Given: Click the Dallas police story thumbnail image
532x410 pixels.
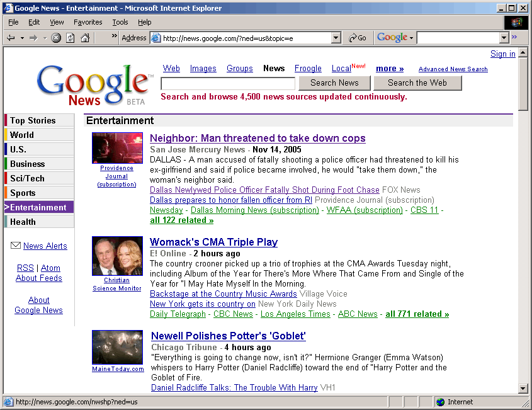Looking at the screenshot, I should [117, 148].
